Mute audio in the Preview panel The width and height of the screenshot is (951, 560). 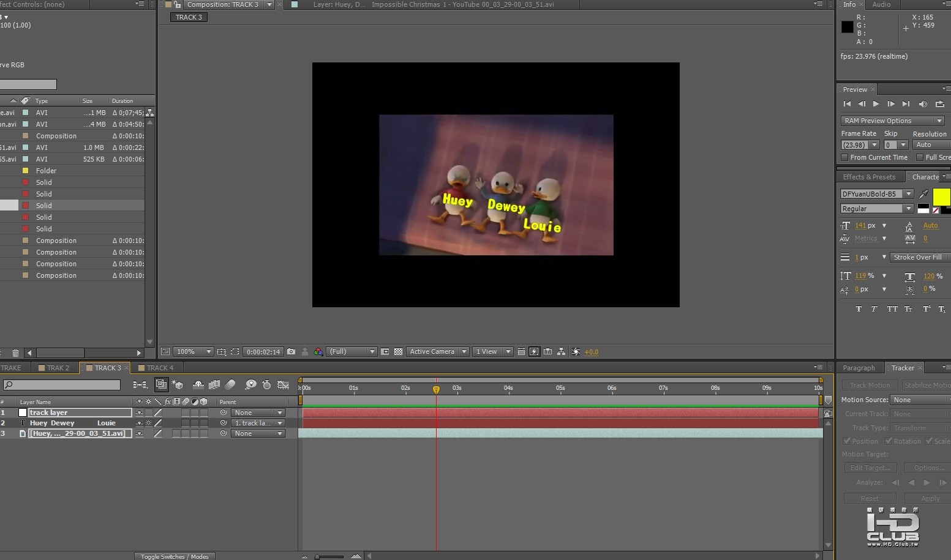pyautogui.click(x=923, y=104)
